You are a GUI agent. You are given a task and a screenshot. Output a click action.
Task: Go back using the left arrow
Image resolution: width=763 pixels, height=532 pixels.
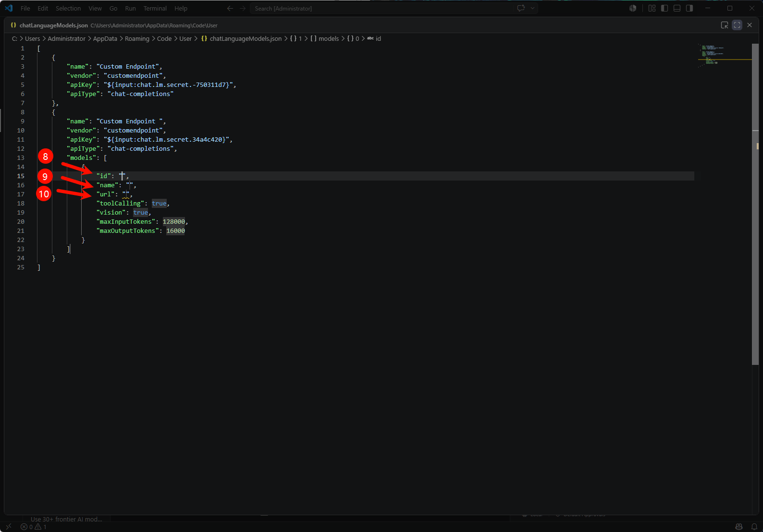230,8
